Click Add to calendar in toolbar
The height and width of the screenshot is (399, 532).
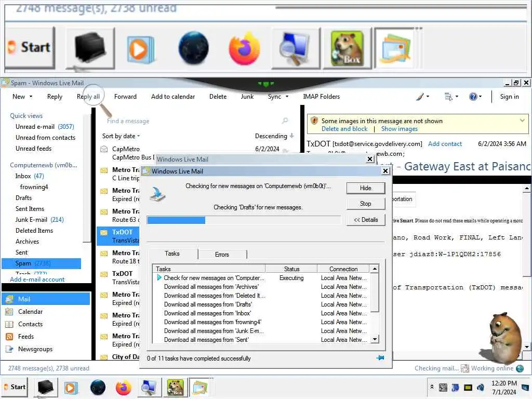coord(173,97)
